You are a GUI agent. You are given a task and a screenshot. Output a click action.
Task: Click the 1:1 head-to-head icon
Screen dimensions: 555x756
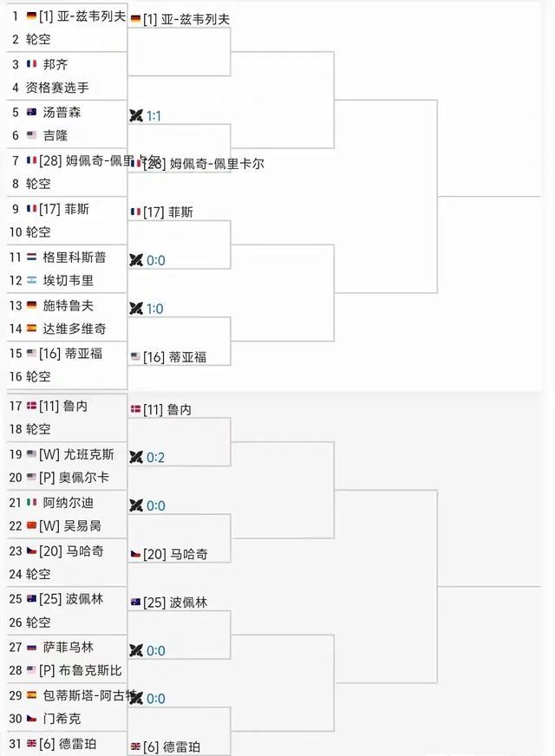tap(136, 115)
